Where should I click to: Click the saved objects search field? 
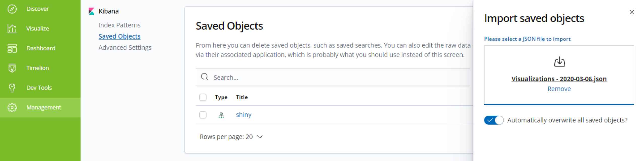click(x=333, y=77)
